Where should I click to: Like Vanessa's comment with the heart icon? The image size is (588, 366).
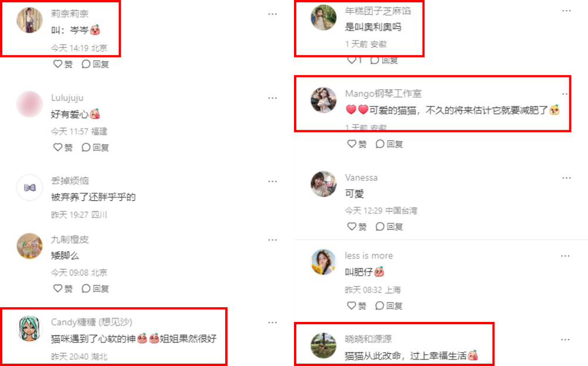tap(352, 226)
